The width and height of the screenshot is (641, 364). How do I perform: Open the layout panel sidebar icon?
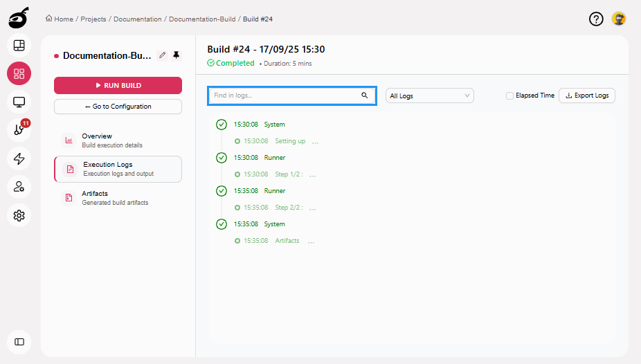[x=19, y=46]
